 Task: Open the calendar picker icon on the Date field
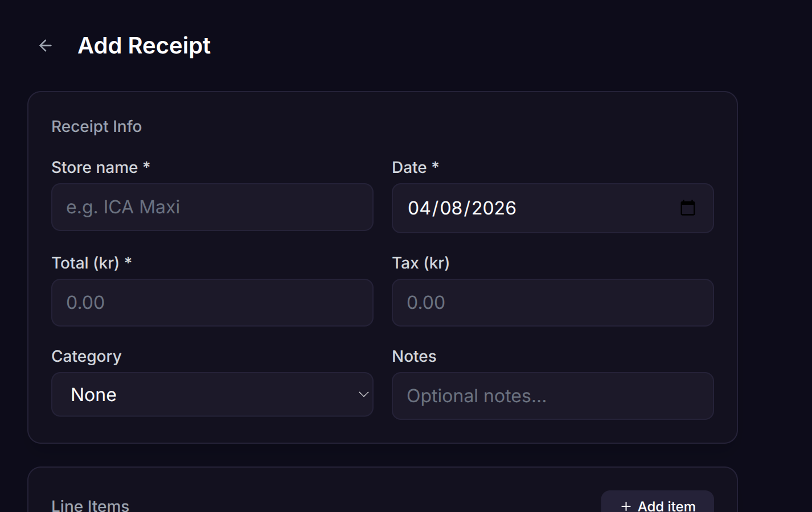click(688, 208)
